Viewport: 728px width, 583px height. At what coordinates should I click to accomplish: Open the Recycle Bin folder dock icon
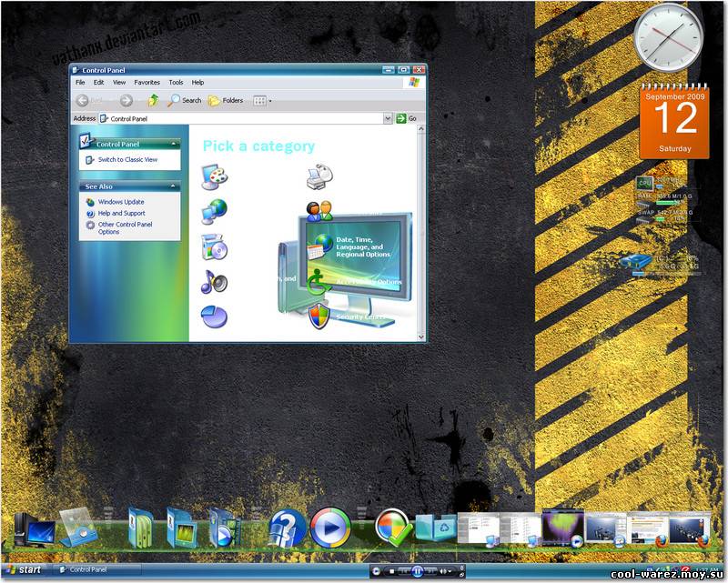pos(436,528)
